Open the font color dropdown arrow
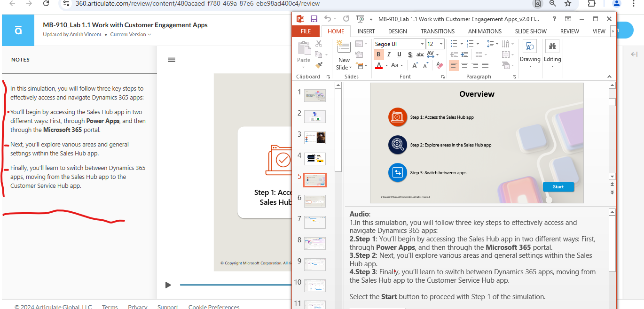The height and width of the screenshot is (309, 644). pos(386,65)
